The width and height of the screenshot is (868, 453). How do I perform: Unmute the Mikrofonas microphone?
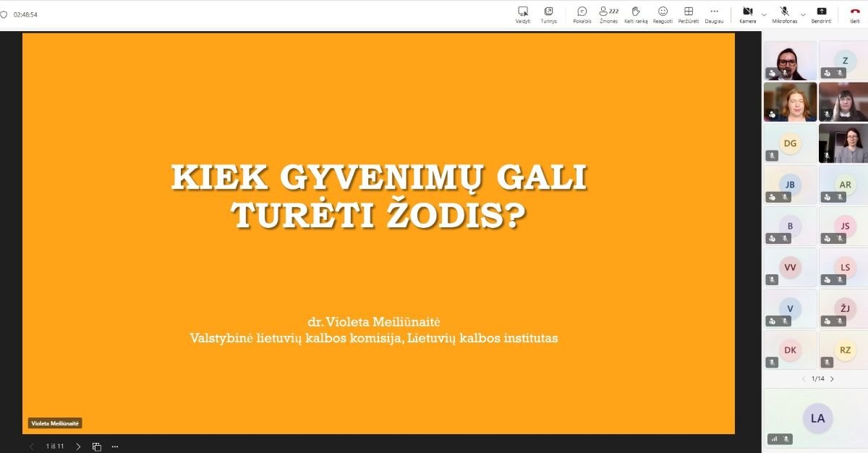point(784,14)
